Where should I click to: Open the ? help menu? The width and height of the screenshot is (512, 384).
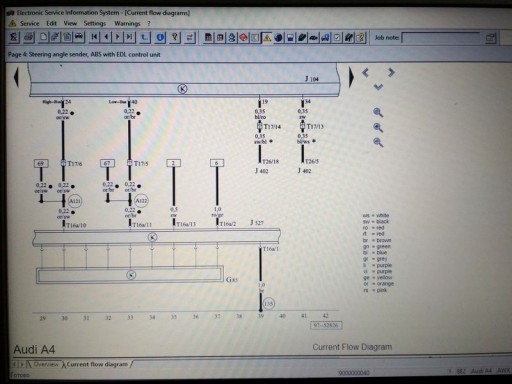[x=149, y=24]
